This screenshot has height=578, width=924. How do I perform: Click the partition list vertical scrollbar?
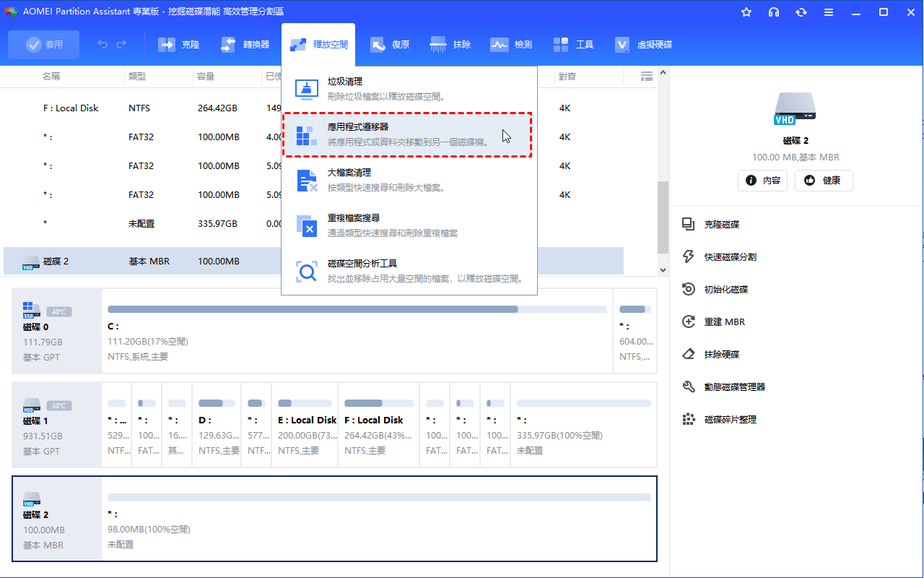[x=663, y=217]
